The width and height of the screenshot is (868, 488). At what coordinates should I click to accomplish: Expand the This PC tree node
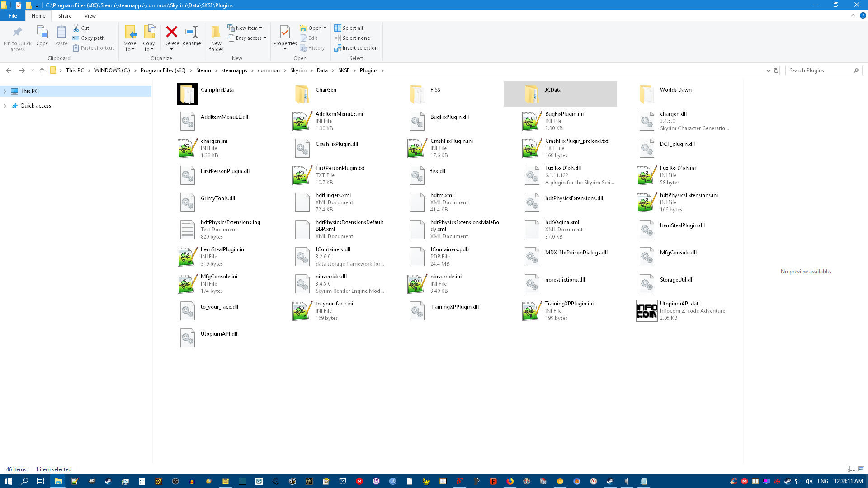(x=5, y=91)
